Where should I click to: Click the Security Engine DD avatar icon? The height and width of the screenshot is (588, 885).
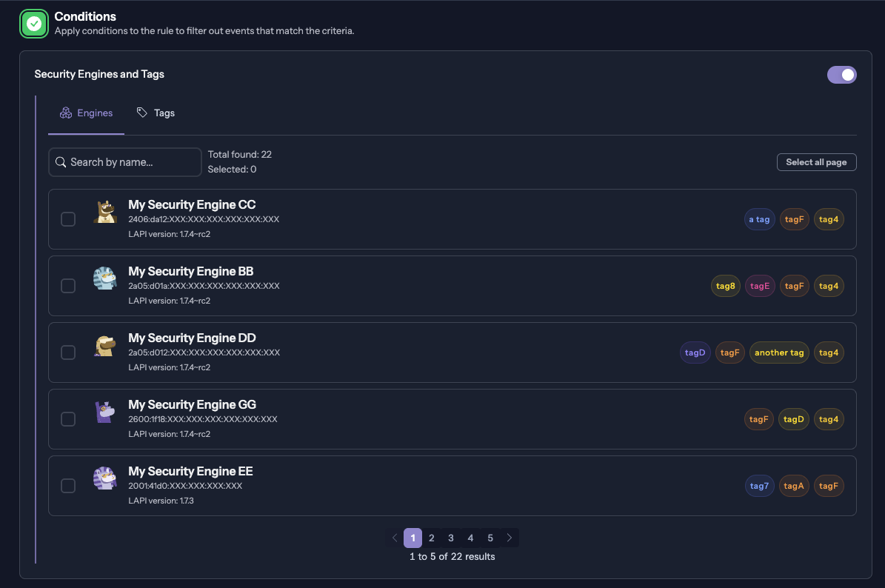coord(105,345)
